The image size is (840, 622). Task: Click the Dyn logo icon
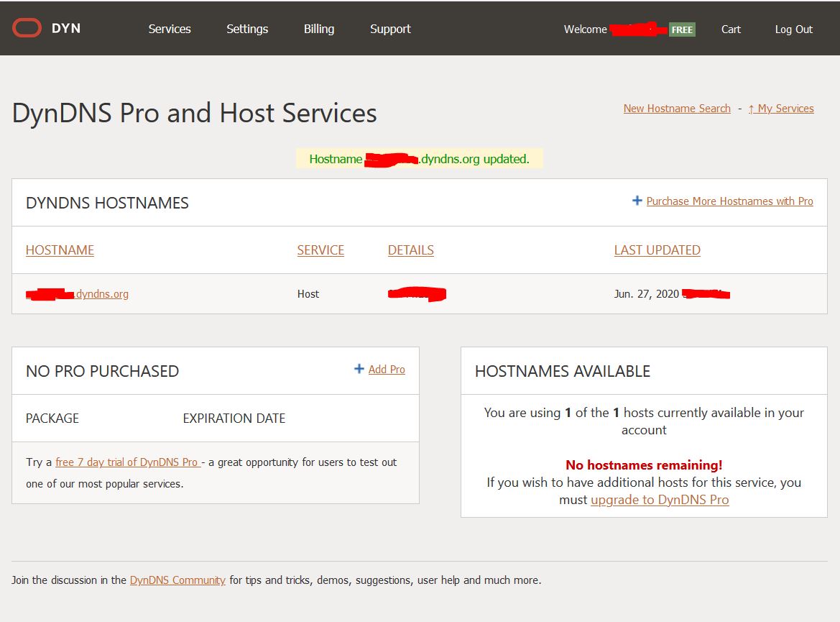(x=27, y=28)
